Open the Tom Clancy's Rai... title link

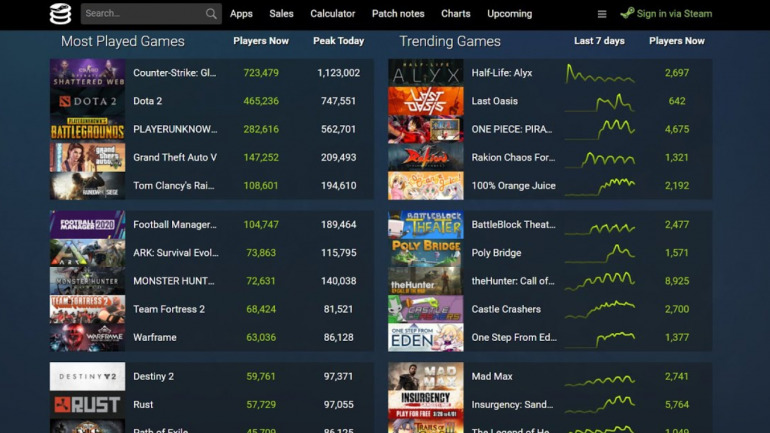(x=174, y=186)
